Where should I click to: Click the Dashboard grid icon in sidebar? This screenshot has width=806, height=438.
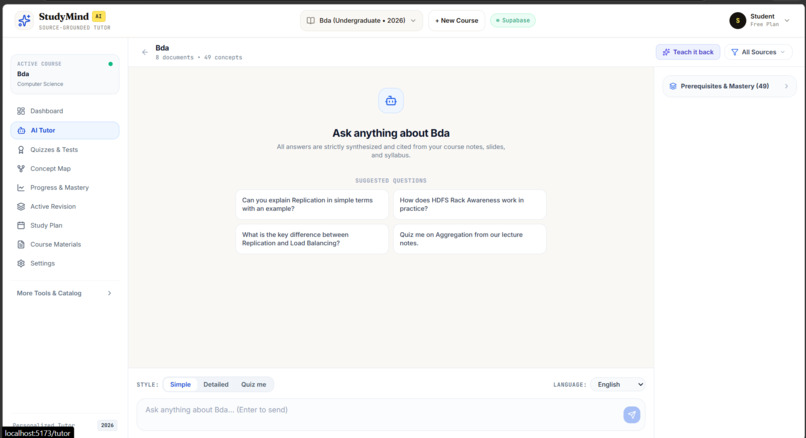21,111
